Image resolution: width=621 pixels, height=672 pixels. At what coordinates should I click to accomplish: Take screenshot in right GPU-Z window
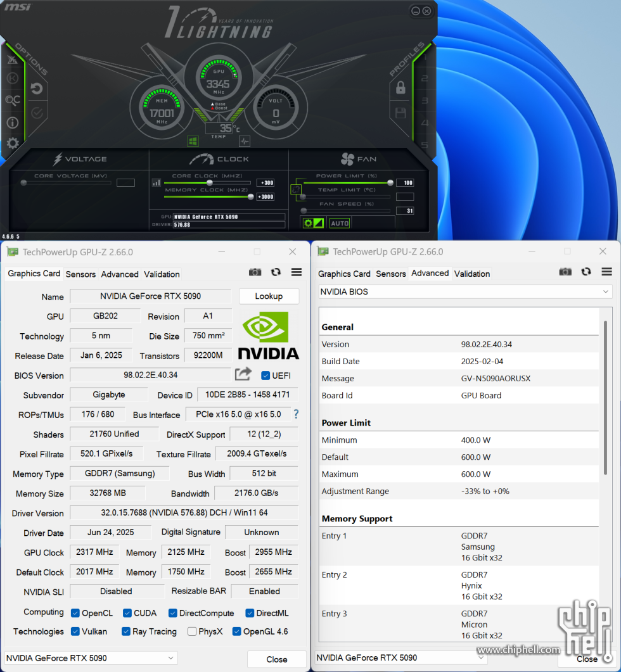tap(565, 272)
